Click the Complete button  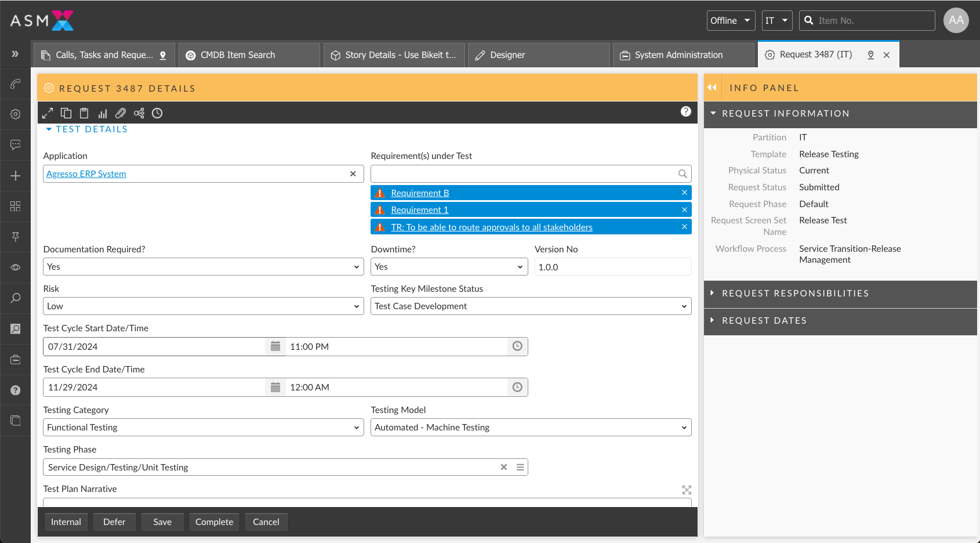click(x=214, y=522)
